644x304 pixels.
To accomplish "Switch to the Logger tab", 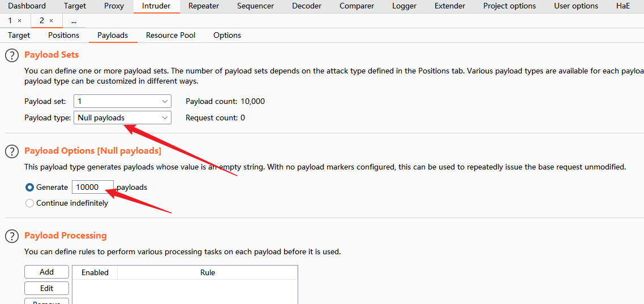I will [x=404, y=6].
